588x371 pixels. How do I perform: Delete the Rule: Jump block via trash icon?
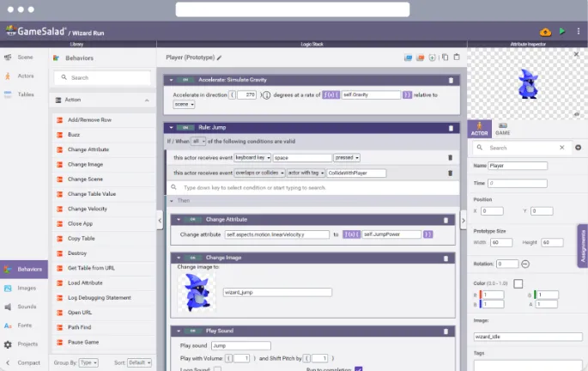(451, 128)
